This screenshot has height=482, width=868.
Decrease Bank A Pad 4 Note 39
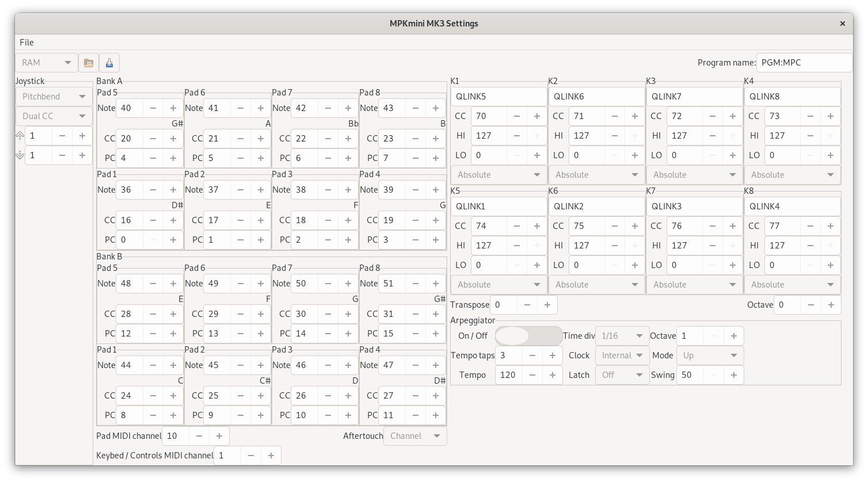click(x=416, y=190)
